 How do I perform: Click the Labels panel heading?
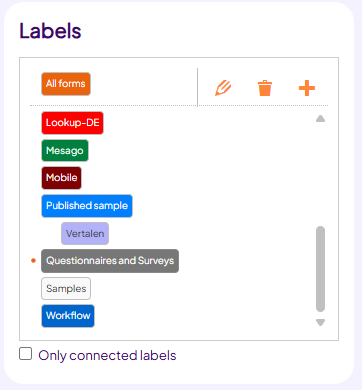(x=50, y=31)
